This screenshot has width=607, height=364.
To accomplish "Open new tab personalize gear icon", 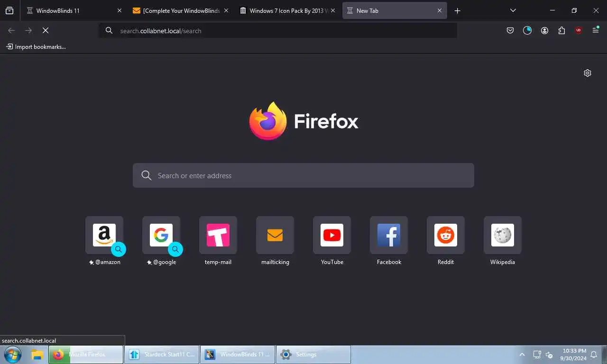I will pyautogui.click(x=588, y=73).
